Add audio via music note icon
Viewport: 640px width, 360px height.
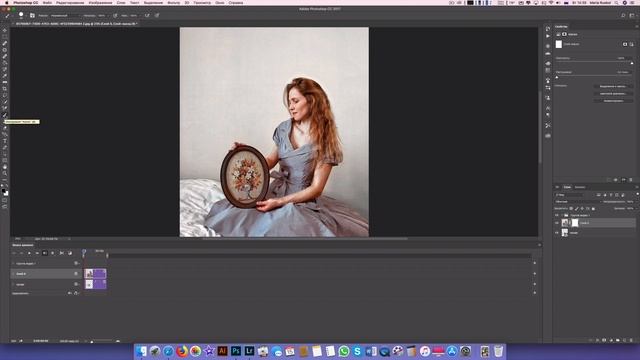76,293
